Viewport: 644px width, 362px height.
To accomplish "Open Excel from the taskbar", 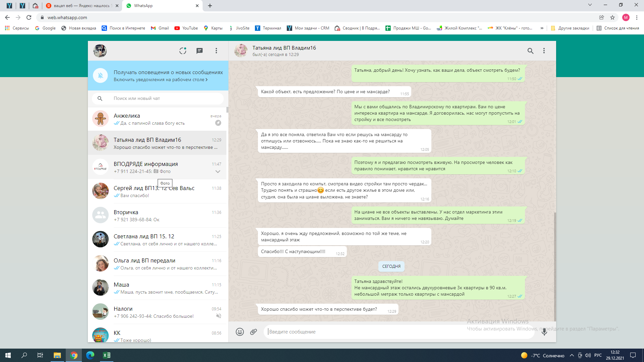I will point(106,355).
